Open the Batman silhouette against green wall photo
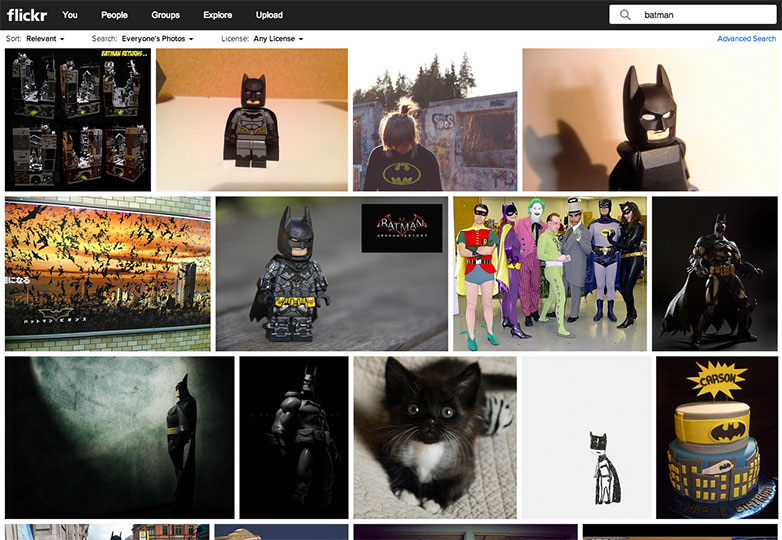The image size is (782, 540). point(120,437)
